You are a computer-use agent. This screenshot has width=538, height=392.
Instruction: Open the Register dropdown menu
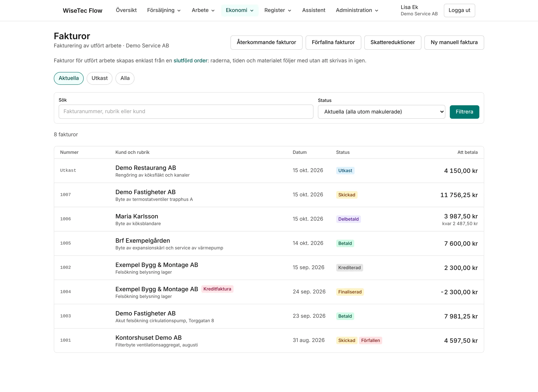tap(278, 11)
